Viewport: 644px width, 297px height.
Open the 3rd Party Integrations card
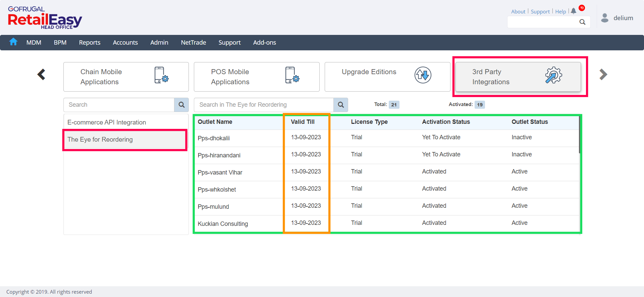click(x=518, y=77)
